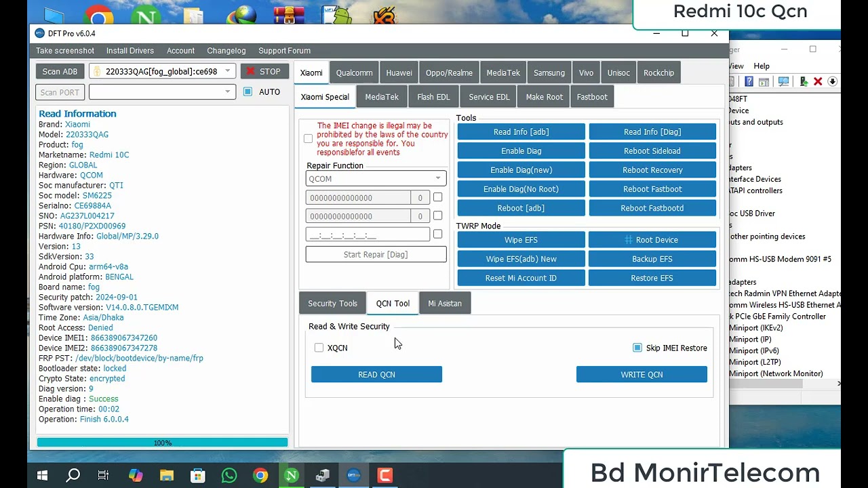868x488 pixels.
Task: Switch to MediaTek brand tab
Action: pos(503,73)
